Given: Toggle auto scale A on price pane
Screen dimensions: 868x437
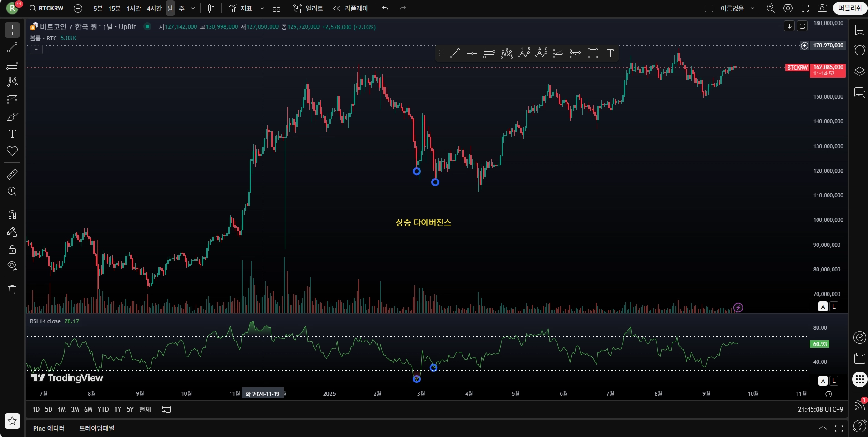Looking at the screenshot, I should click(x=823, y=306).
